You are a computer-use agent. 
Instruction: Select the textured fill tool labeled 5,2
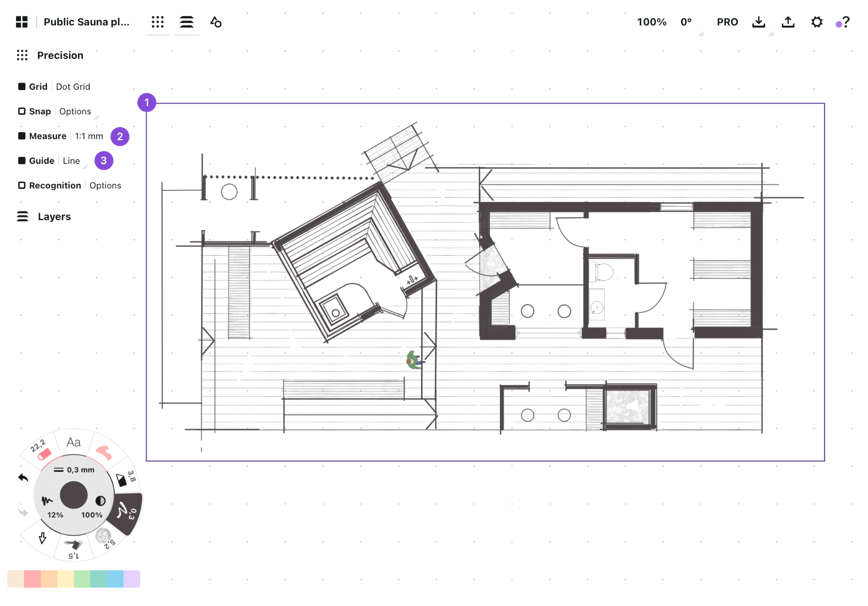[105, 538]
